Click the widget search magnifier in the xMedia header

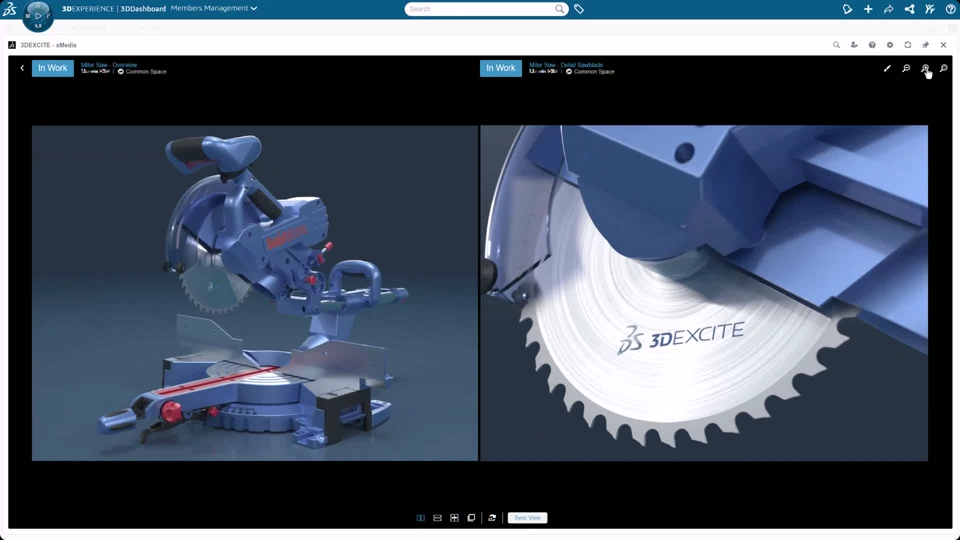(836, 45)
